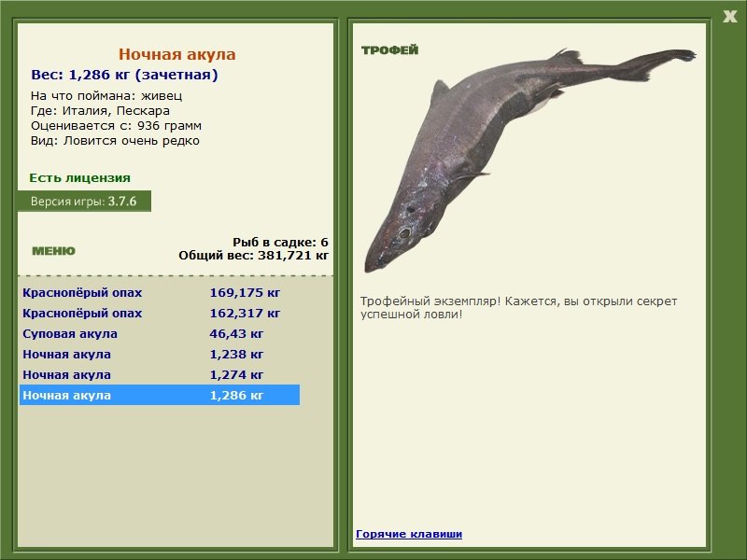Select Краснопёрый опах 169,175 кг row
Screen dimensions: 747x560
(x=160, y=292)
